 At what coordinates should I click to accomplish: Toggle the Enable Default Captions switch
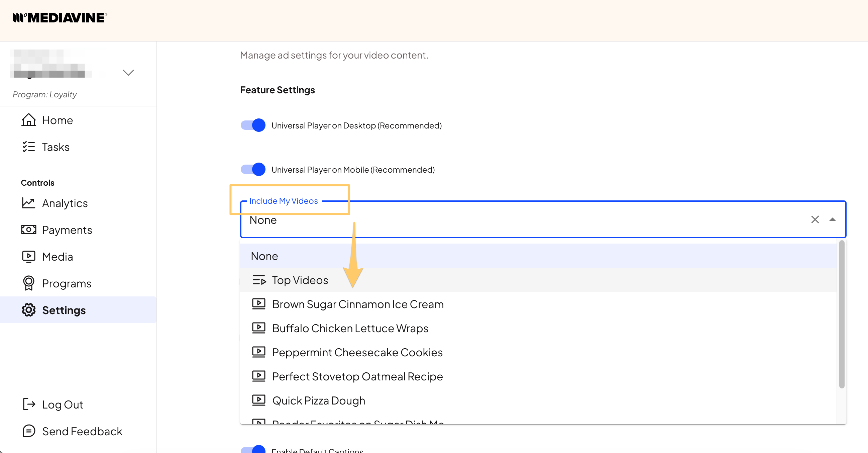point(253,450)
